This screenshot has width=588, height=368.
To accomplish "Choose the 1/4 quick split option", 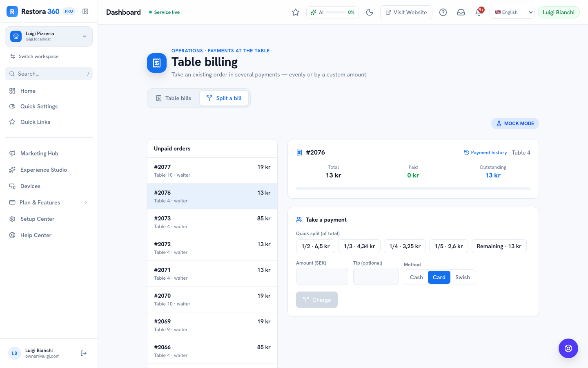I will pyautogui.click(x=405, y=246).
